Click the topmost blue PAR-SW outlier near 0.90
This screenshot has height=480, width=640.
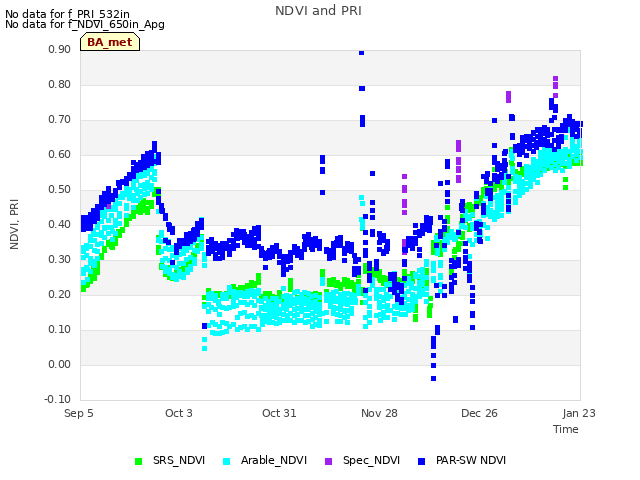[362, 53]
